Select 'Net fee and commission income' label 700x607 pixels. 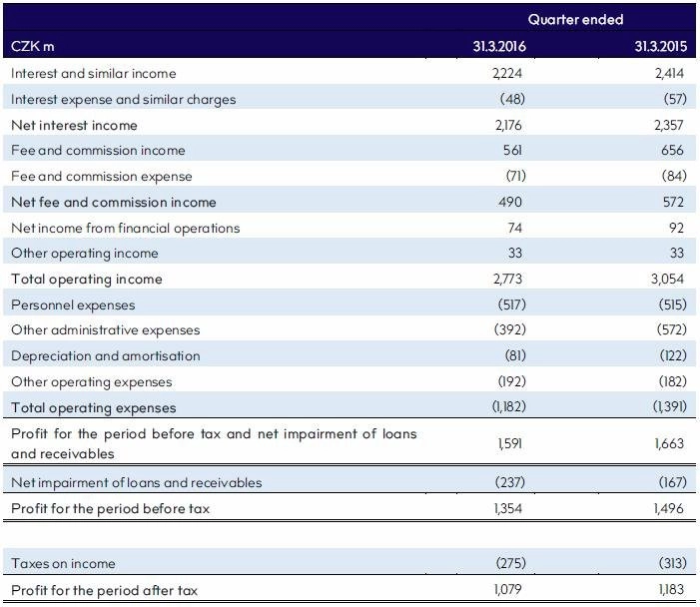114,203
